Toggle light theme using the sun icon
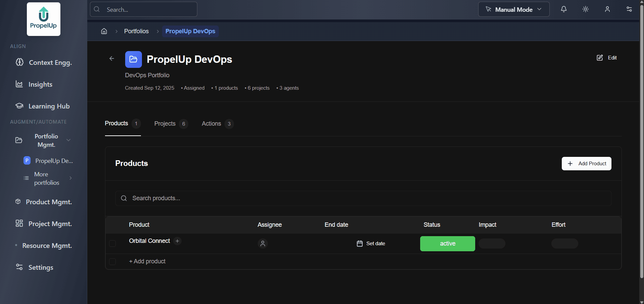 click(585, 9)
